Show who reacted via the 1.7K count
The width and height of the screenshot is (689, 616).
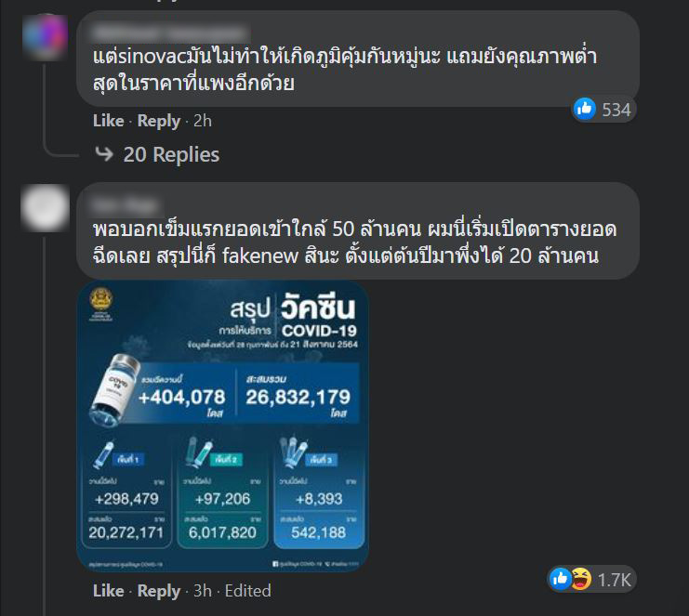point(614,580)
